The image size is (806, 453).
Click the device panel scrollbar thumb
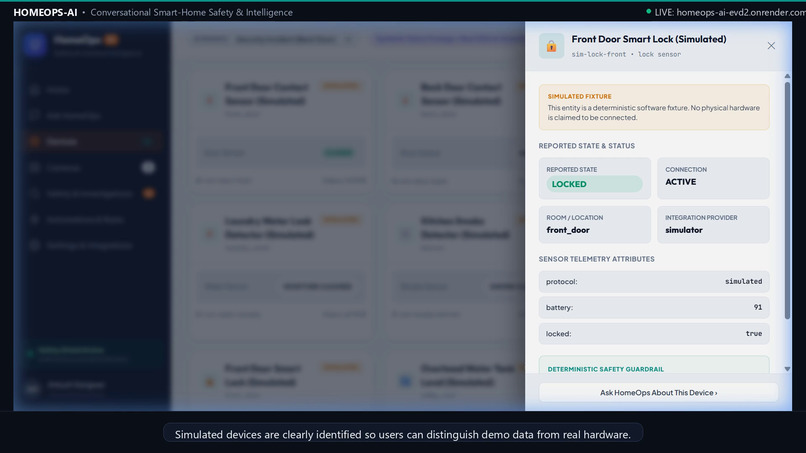[787, 201]
